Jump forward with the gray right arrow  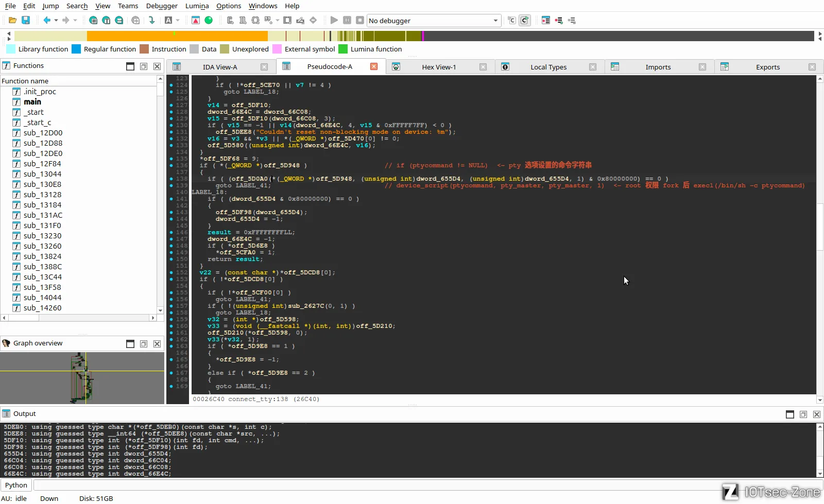pyautogui.click(x=65, y=21)
